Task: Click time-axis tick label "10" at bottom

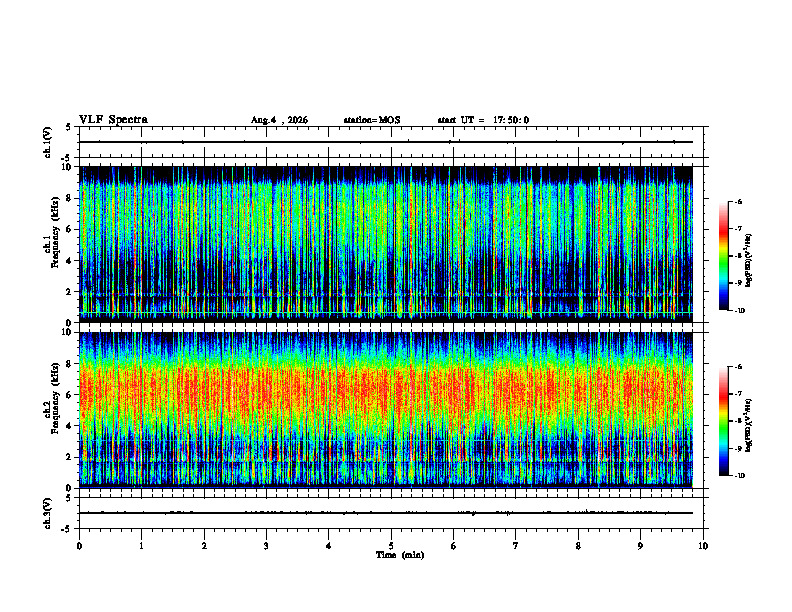Action: 703,546
